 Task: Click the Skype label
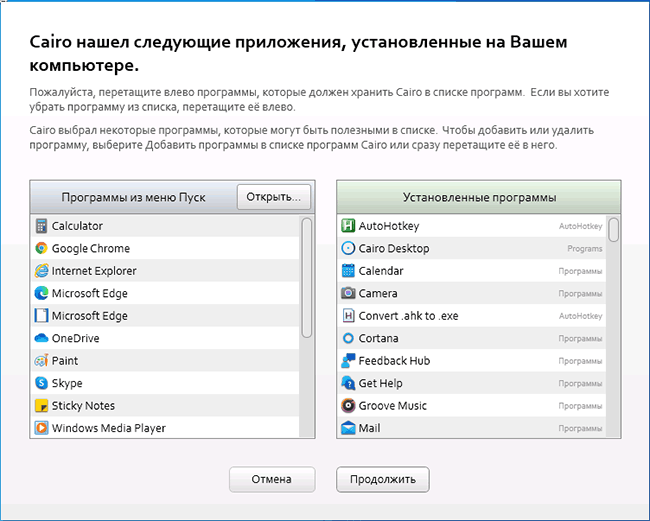point(67,383)
